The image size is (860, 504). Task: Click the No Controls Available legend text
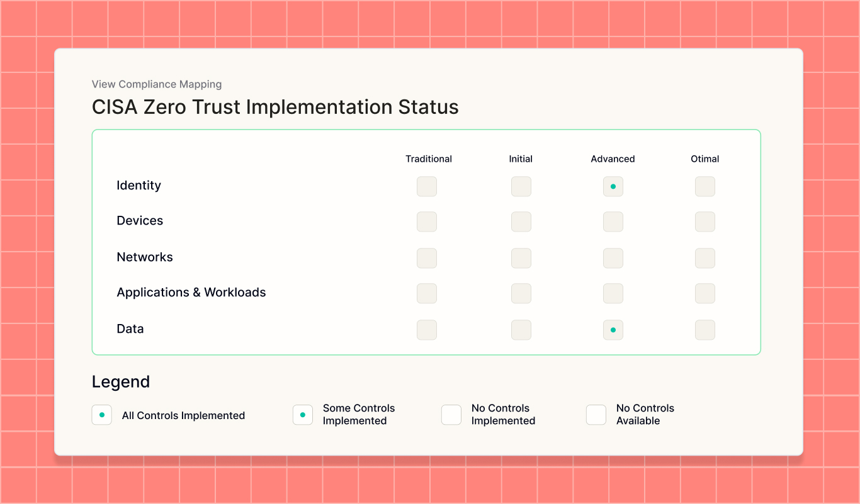[645, 415]
